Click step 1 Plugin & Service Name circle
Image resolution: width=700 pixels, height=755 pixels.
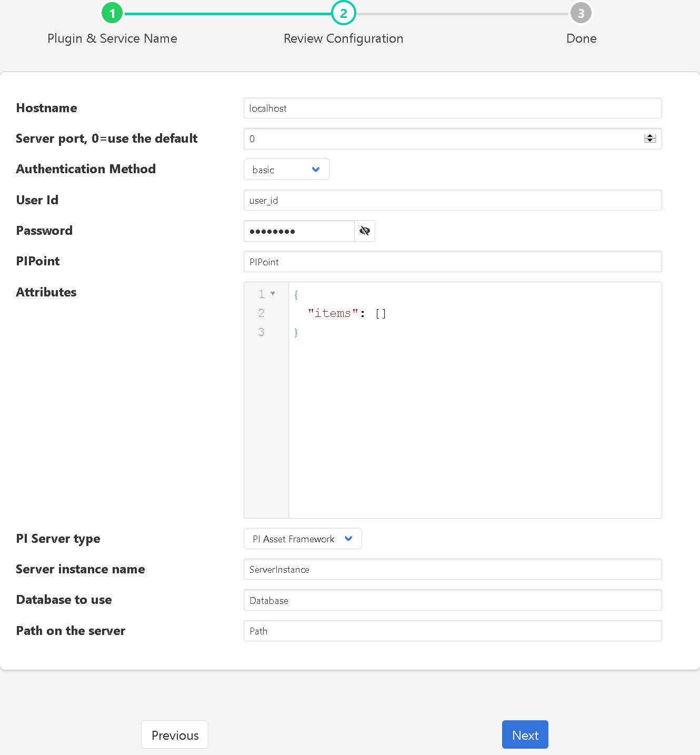tap(112, 13)
